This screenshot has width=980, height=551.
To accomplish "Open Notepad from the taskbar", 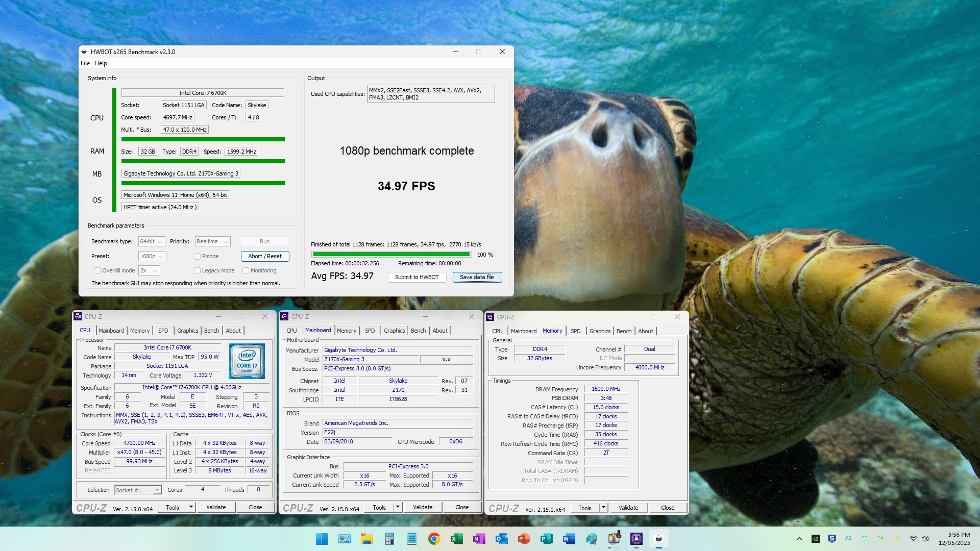I will 411,539.
